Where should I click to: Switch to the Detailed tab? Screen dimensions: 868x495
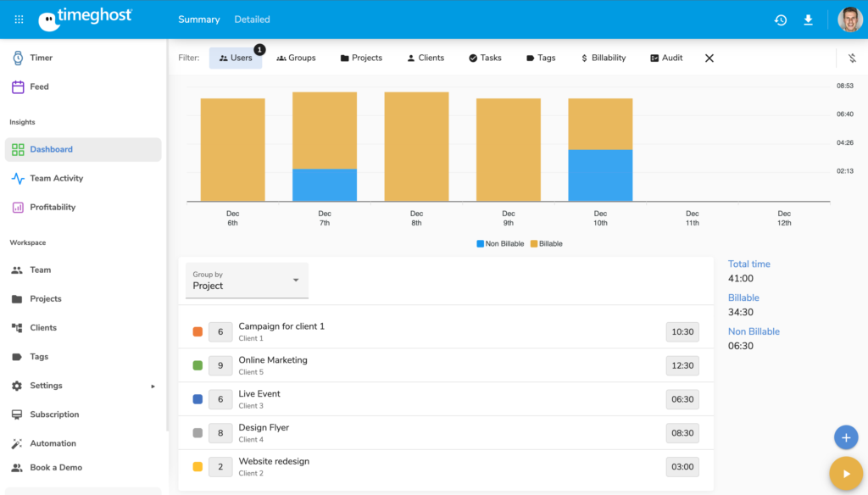(x=252, y=19)
